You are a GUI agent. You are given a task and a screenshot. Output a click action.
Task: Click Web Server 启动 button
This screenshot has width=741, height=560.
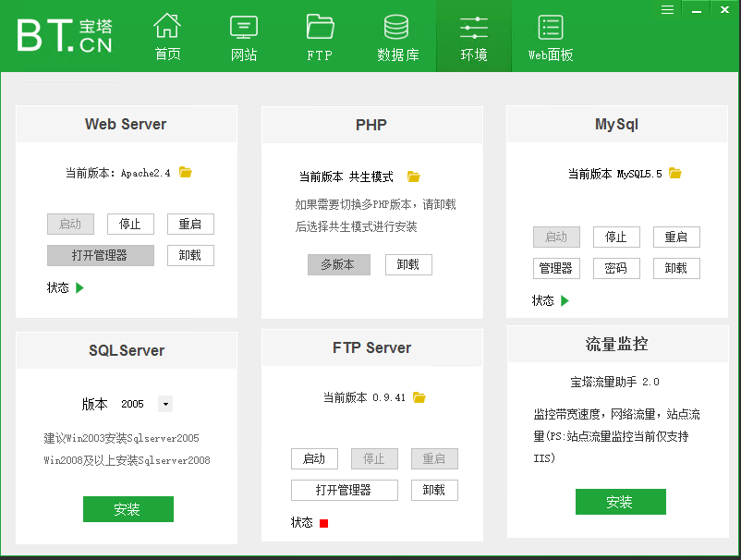[x=70, y=224]
